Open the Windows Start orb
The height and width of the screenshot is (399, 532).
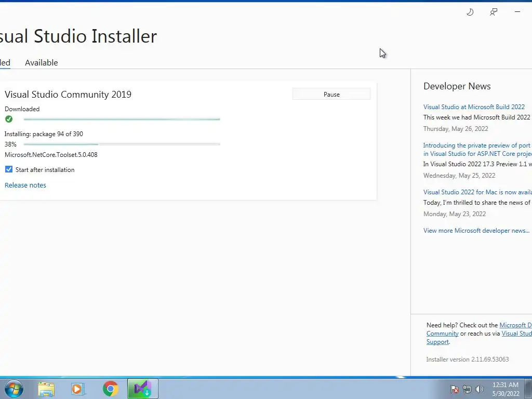tap(14, 389)
